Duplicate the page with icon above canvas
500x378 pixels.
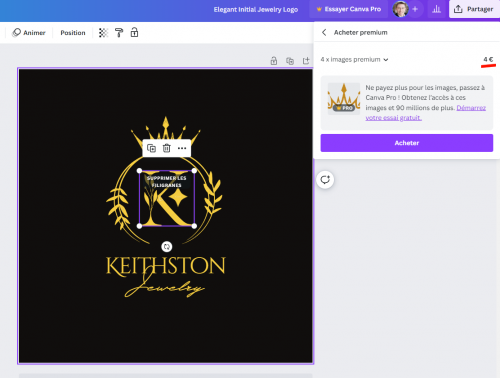pos(290,61)
